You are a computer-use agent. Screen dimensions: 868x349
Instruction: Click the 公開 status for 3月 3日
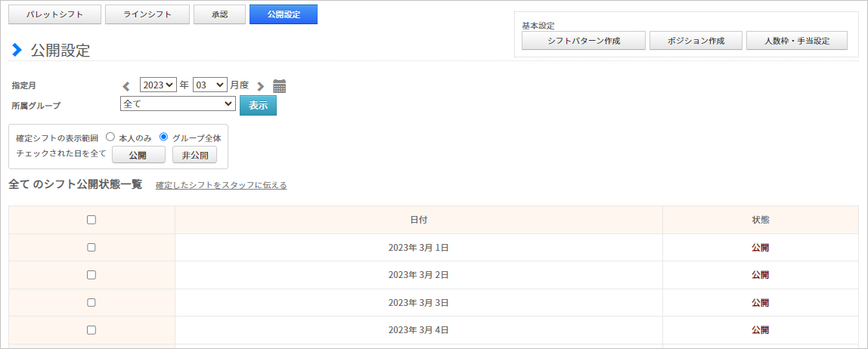click(x=760, y=302)
